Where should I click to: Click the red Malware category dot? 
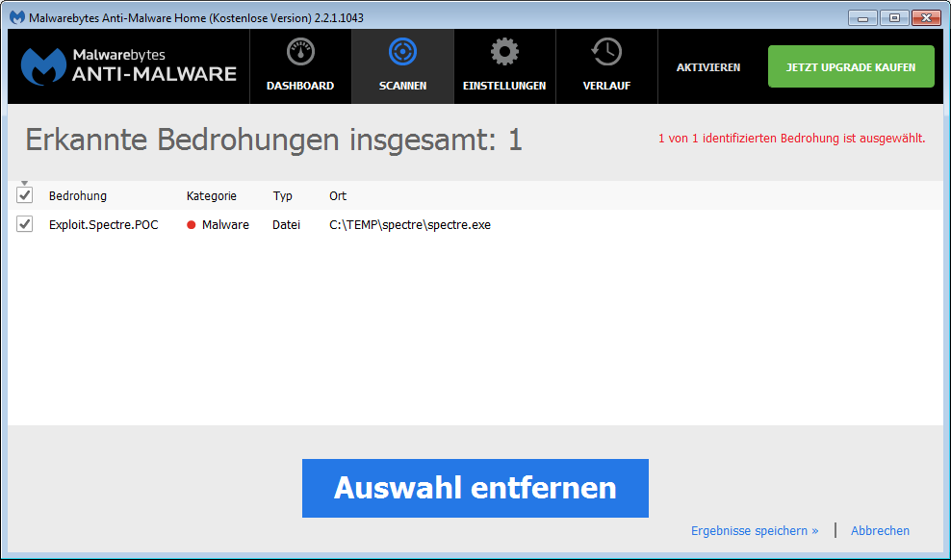pos(191,225)
